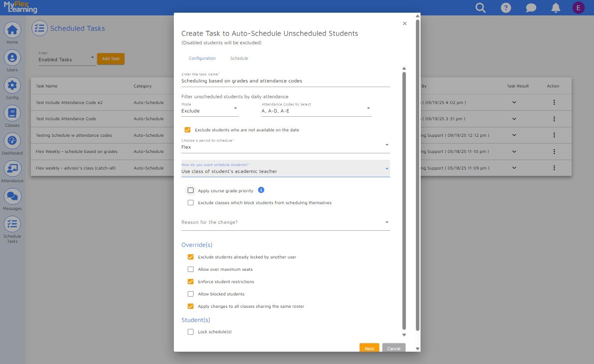The width and height of the screenshot is (594, 364).
Task: Click the Task Name column header
Action: click(47, 86)
